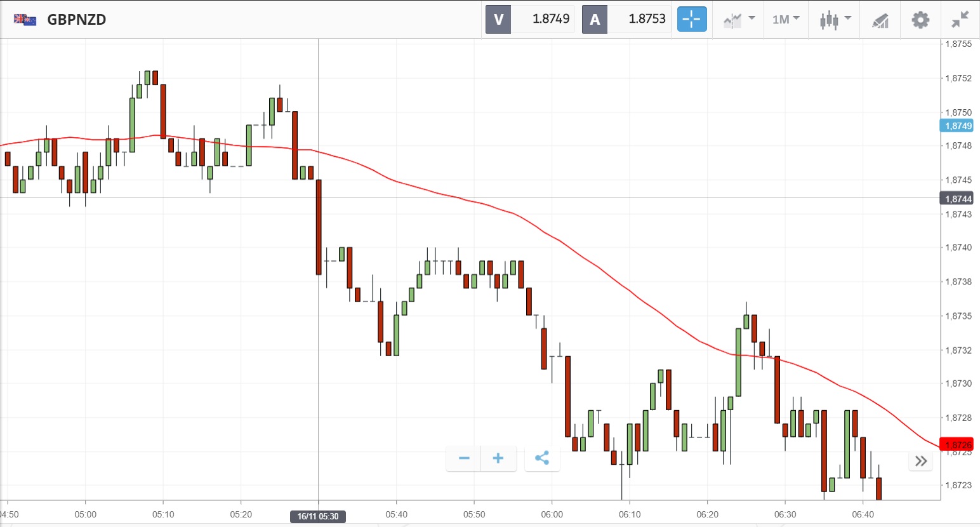Click the sell price value 1.8749
980x527 pixels.
point(550,19)
